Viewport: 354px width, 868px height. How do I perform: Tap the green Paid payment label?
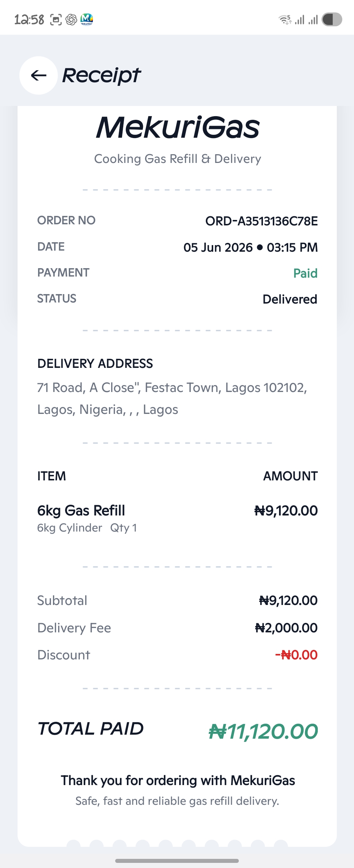(305, 273)
